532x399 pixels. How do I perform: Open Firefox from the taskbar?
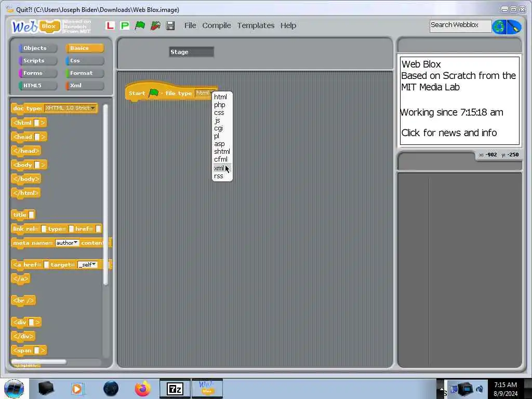[x=142, y=389]
